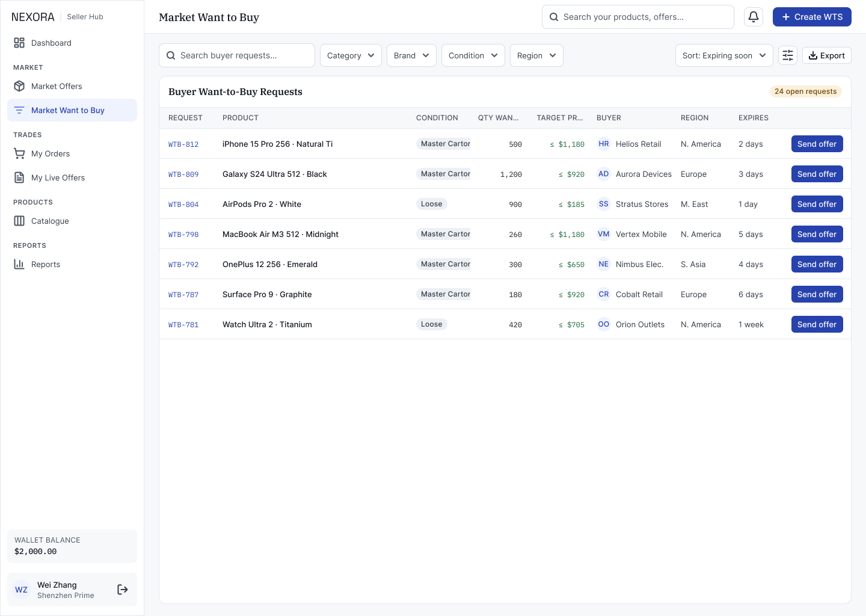Click the QTY WAN... column header
Viewport: 866px width, 616px height.
(x=498, y=118)
